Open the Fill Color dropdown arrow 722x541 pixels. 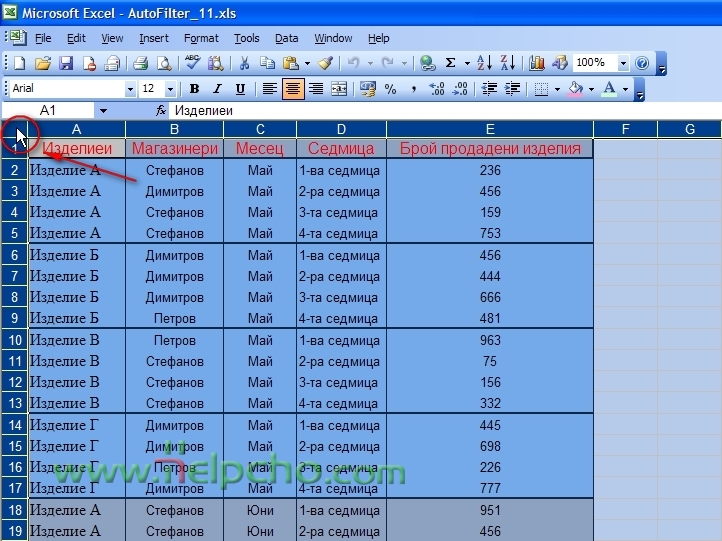[x=591, y=89]
